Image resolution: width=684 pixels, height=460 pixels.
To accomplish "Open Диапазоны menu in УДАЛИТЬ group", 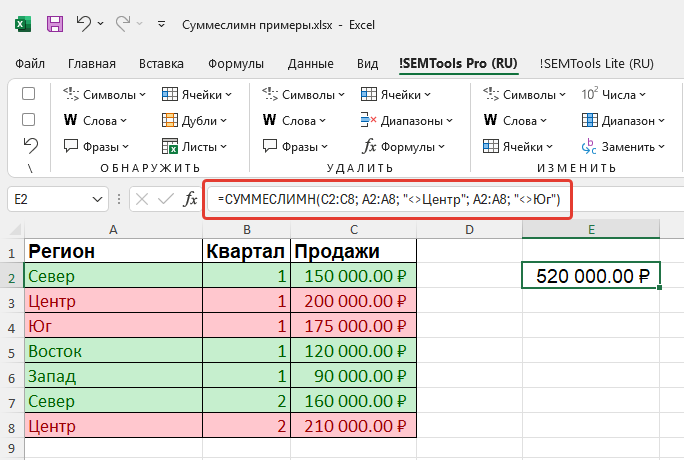I will (x=408, y=120).
